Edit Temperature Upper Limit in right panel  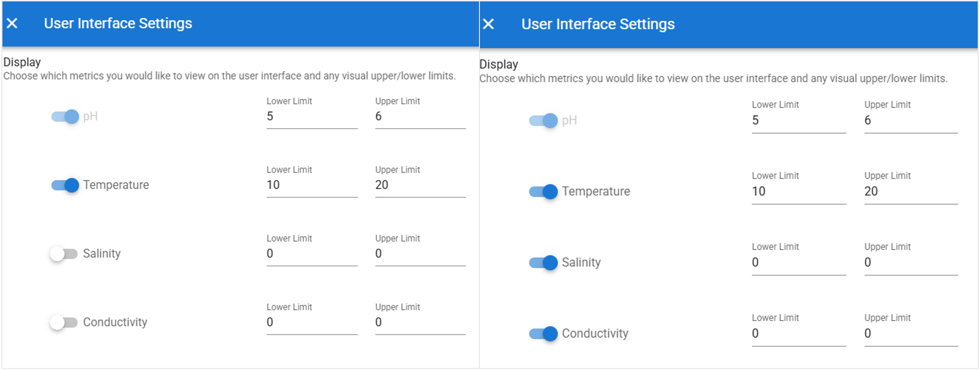tap(911, 191)
